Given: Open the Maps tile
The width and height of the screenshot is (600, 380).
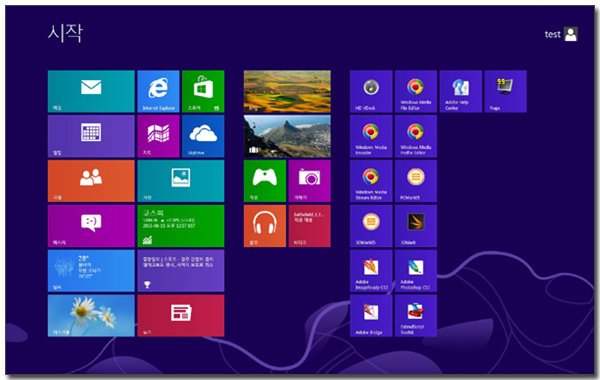Looking at the screenshot, I should pos(158,136).
